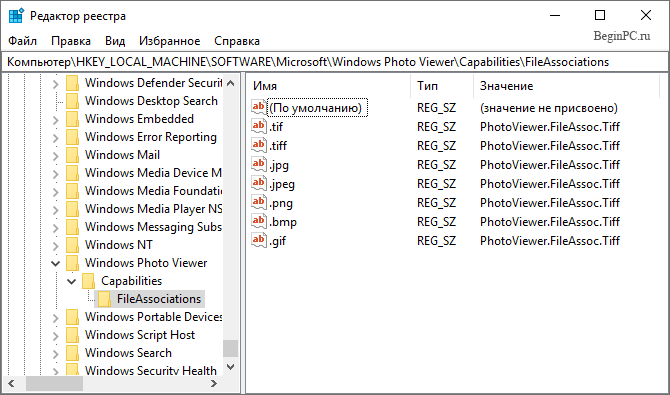This screenshot has height=395, width=670.
Task: Click the tree horizontal scroll left arrow
Action: coord(12,383)
